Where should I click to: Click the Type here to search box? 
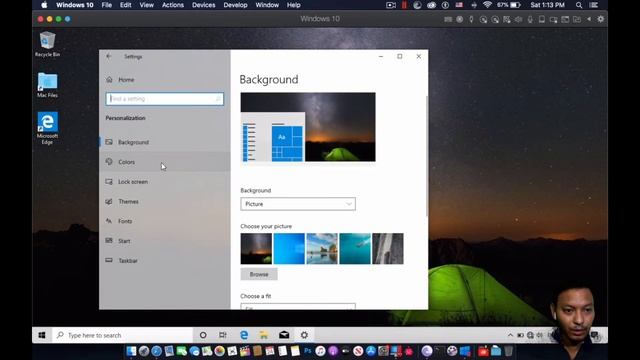click(x=122, y=335)
